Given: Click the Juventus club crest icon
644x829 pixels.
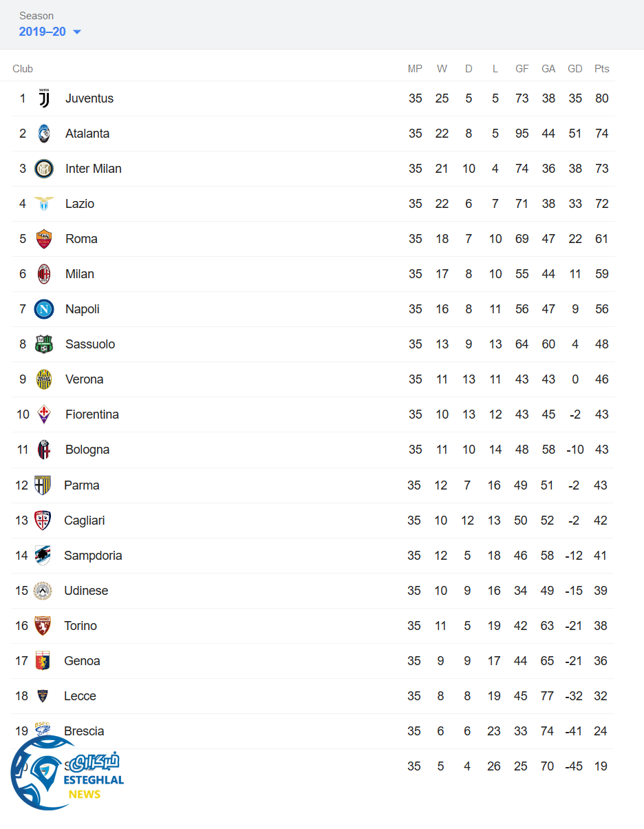Looking at the screenshot, I should coord(44,98).
